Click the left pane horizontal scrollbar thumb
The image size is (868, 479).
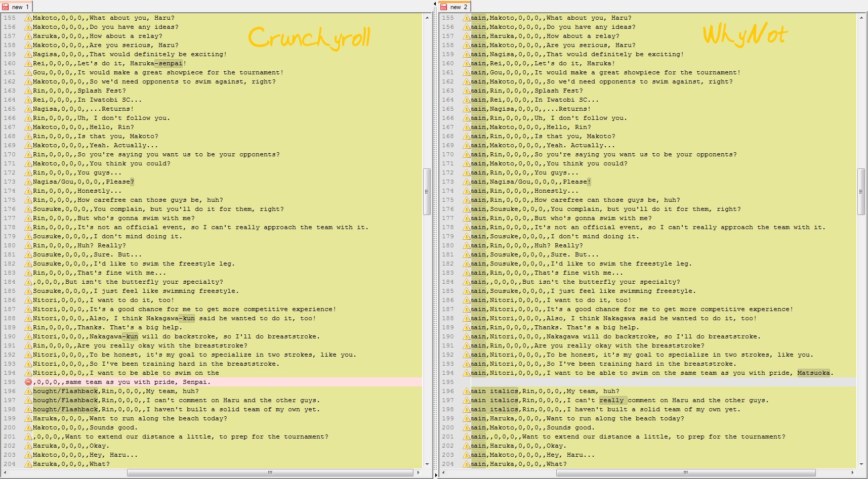(270, 472)
